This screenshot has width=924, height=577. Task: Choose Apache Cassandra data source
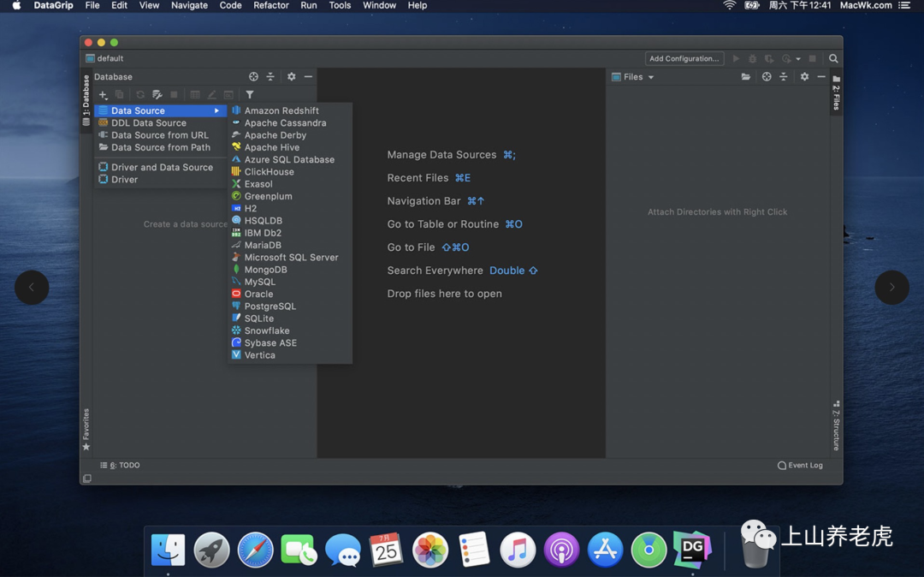tap(290, 122)
